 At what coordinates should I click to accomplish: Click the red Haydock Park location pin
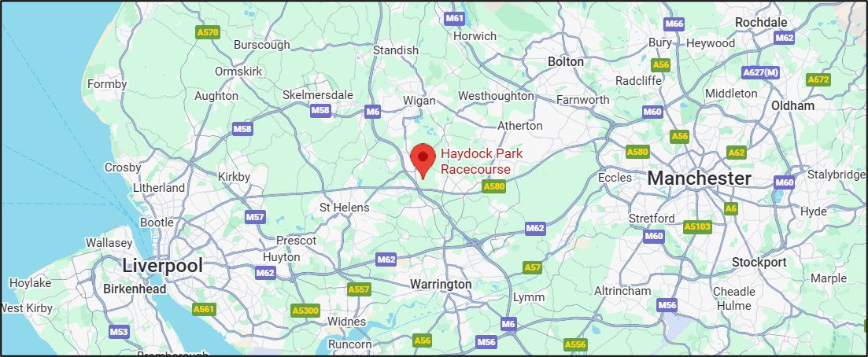[x=423, y=160]
